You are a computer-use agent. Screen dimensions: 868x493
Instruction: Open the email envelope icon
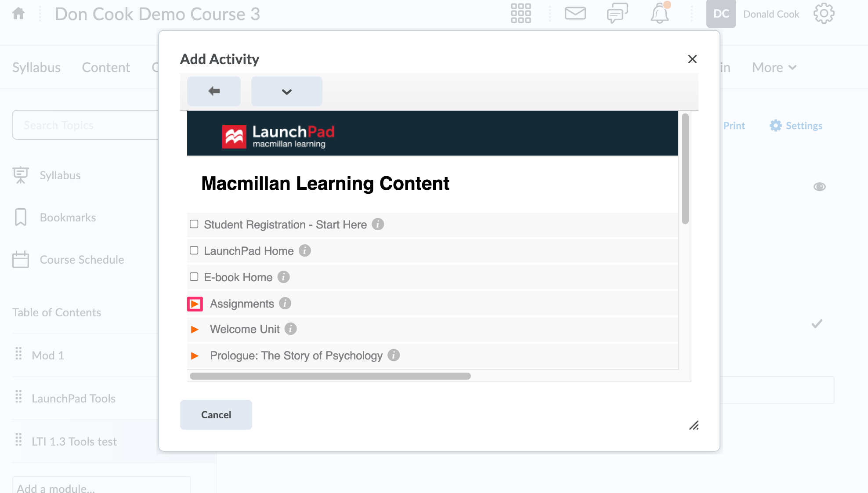pyautogui.click(x=575, y=14)
